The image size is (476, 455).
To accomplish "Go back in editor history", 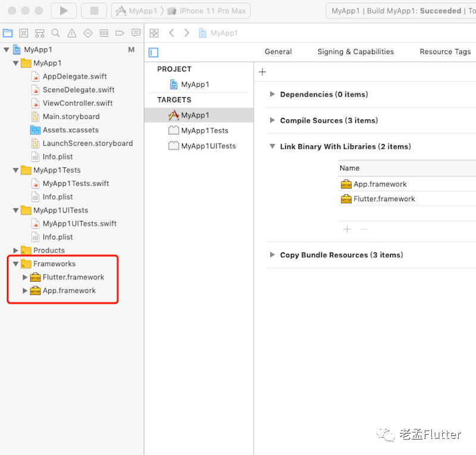I will click(171, 33).
